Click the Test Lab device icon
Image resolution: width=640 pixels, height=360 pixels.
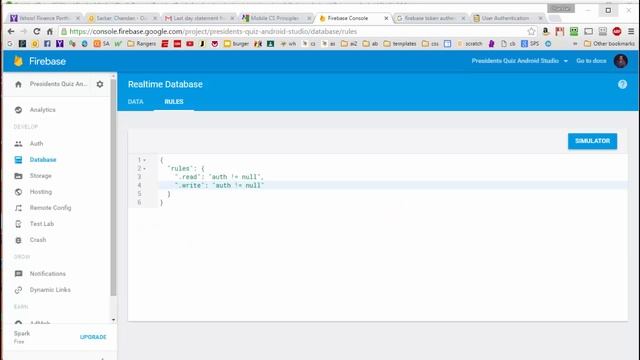tap(18, 224)
